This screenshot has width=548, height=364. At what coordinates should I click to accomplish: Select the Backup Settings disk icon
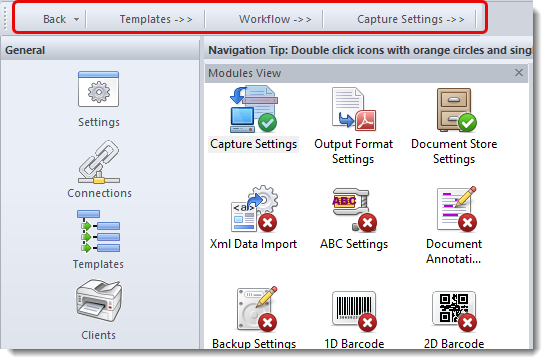click(x=257, y=309)
